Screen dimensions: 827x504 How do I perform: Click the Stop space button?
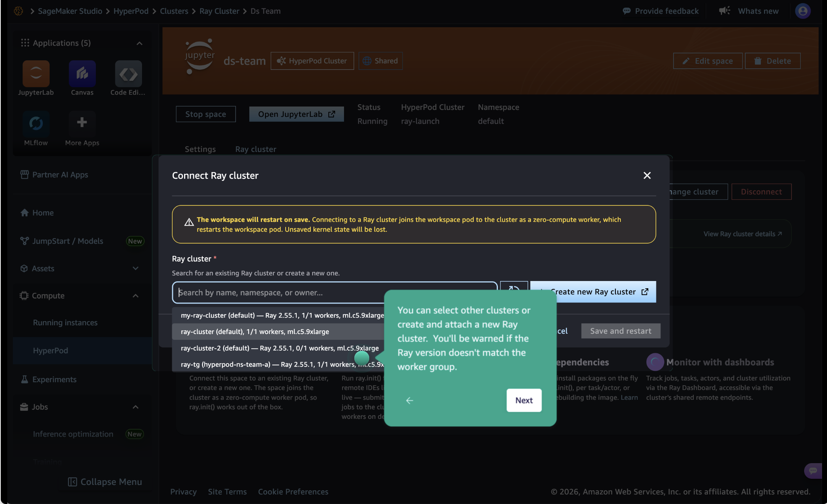(x=205, y=114)
